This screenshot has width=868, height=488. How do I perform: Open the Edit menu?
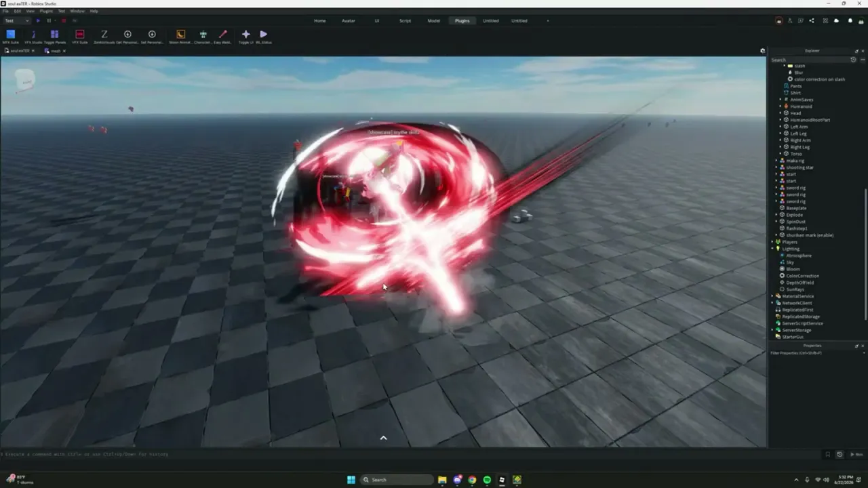pyautogui.click(x=17, y=11)
